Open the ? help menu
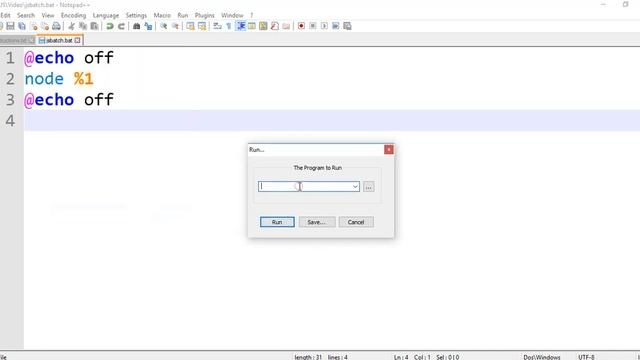Viewport: 640px width, 360px height. [x=252, y=15]
